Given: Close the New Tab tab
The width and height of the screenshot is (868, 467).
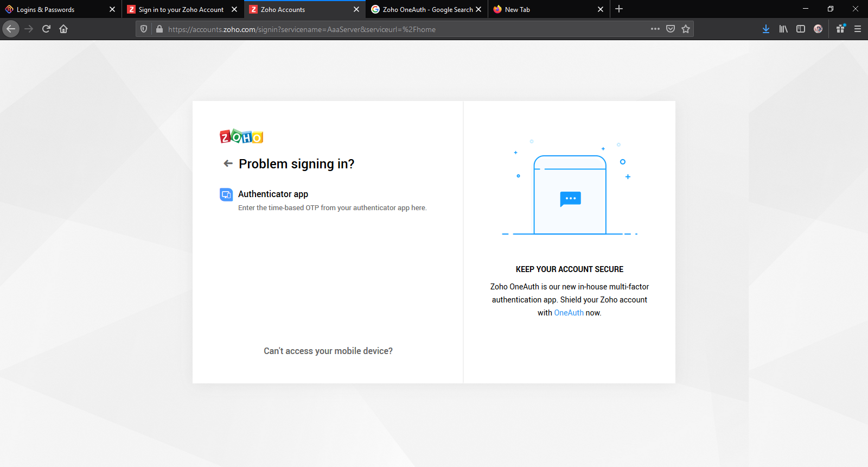Looking at the screenshot, I should point(601,9).
